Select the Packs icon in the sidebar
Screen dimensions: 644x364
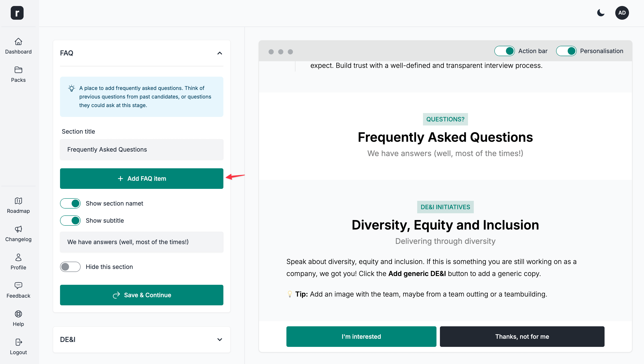tap(18, 74)
